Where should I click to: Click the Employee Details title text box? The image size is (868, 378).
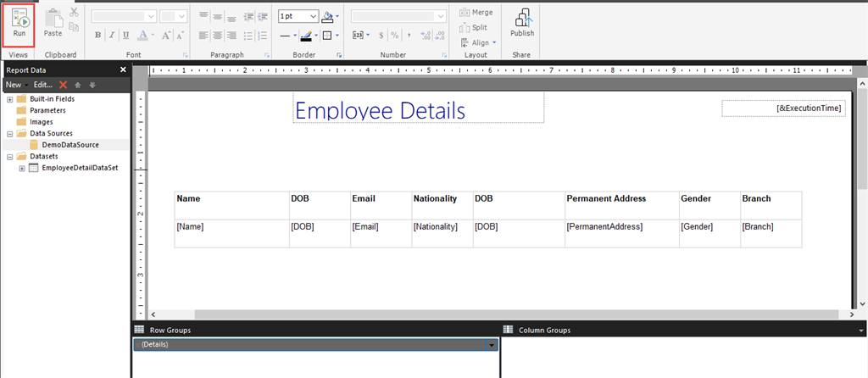419,108
